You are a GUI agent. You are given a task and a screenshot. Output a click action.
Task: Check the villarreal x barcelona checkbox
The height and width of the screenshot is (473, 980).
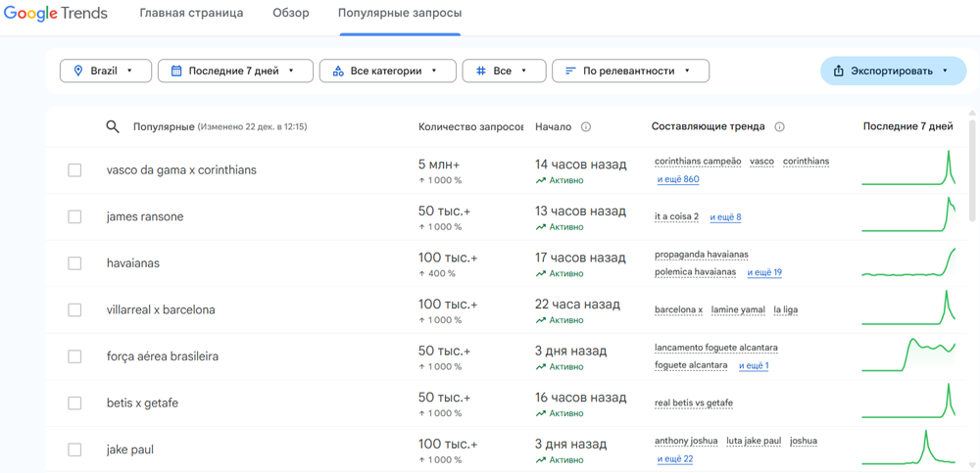(x=74, y=309)
